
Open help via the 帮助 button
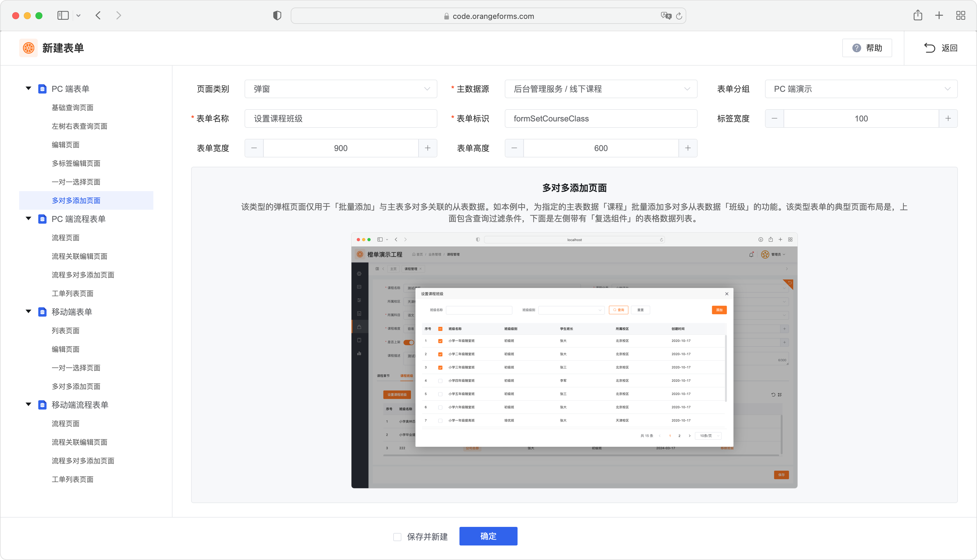point(867,48)
